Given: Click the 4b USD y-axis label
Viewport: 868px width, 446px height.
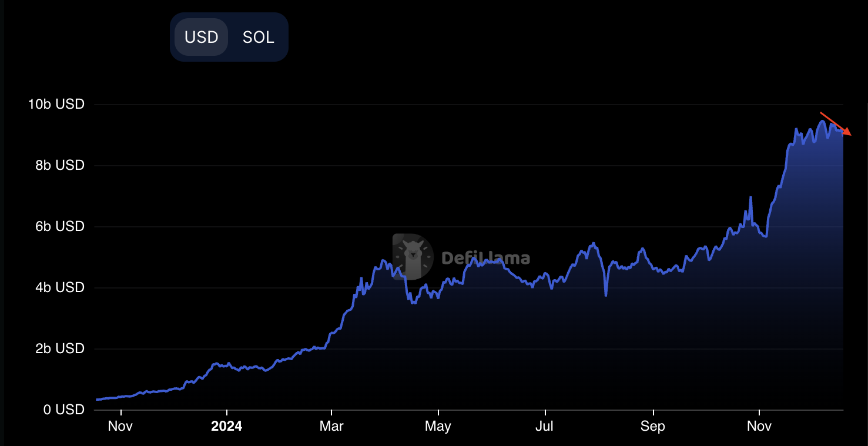Looking at the screenshot, I should coord(60,287).
